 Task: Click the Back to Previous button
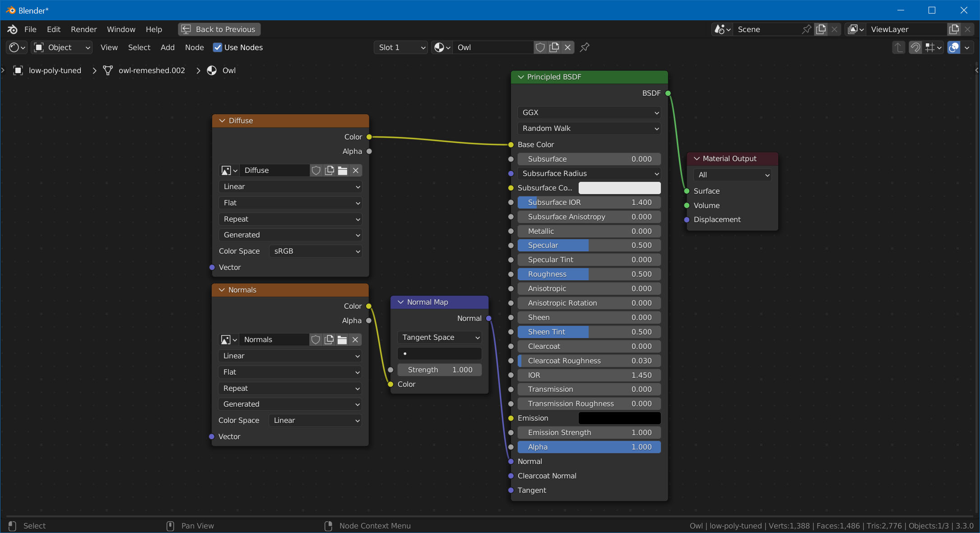(219, 29)
